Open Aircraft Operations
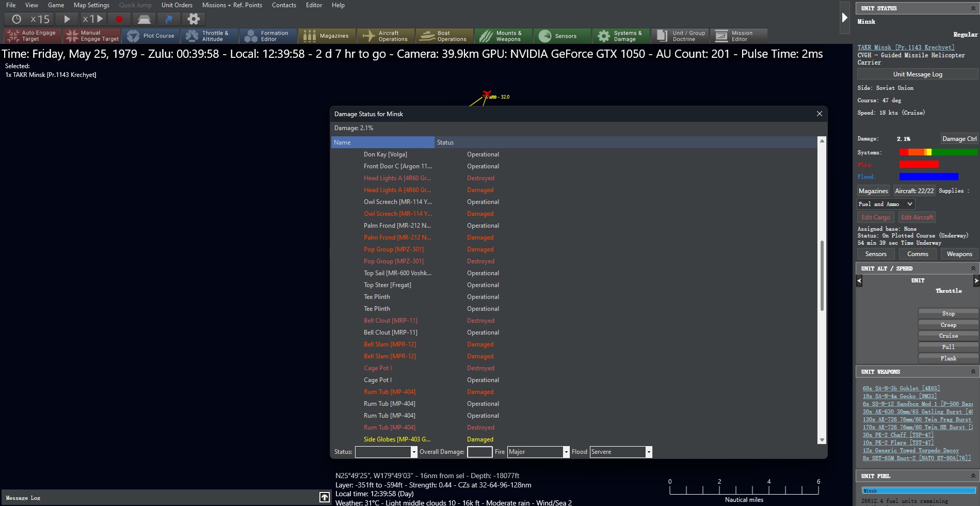980x506 pixels. tap(386, 36)
